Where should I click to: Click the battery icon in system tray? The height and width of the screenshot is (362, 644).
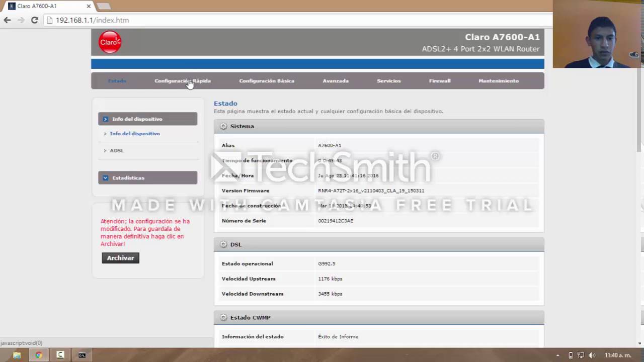pyautogui.click(x=571, y=355)
